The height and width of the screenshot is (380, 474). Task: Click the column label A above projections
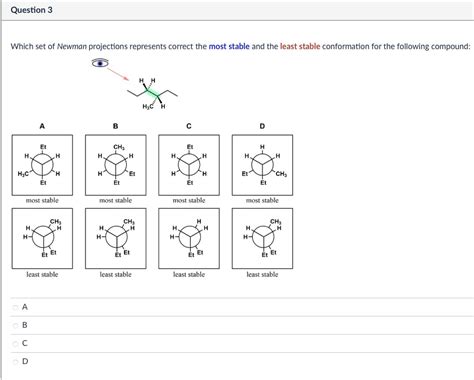(x=42, y=126)
